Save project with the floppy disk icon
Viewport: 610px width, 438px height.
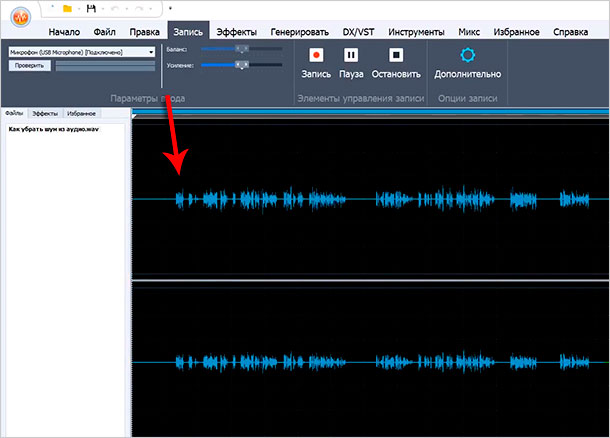click(x=91, y=9)
